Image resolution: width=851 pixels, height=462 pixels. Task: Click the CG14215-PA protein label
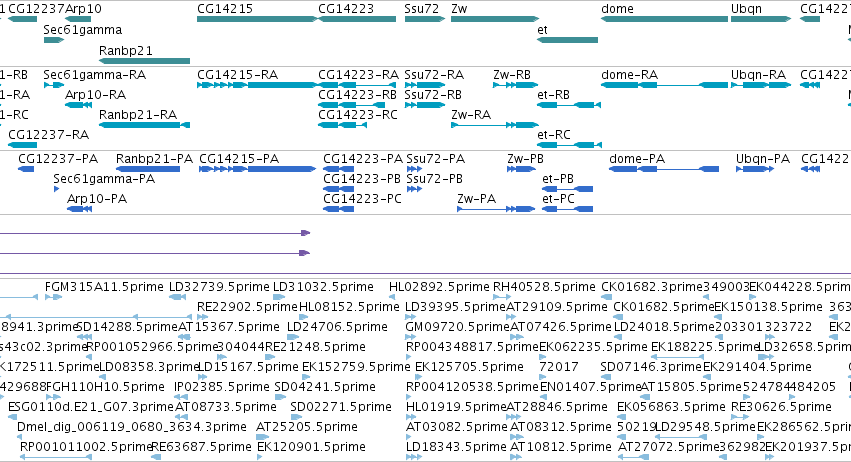pos(239,159)
